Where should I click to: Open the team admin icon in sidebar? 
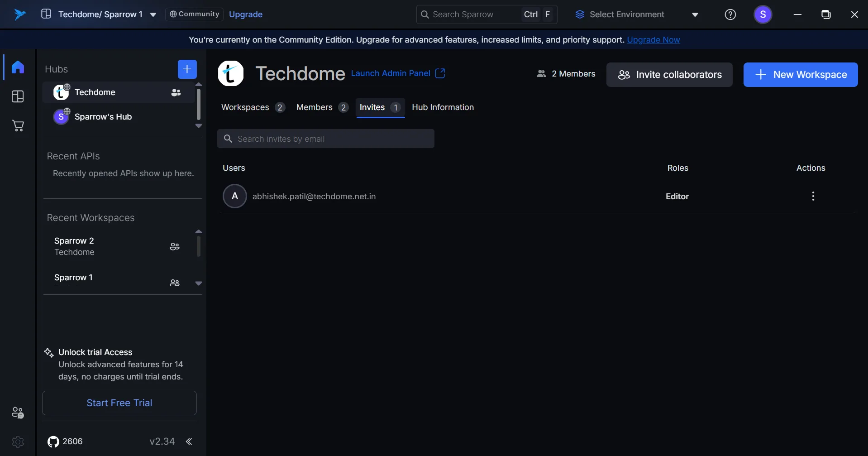click(x=18, y=413)
